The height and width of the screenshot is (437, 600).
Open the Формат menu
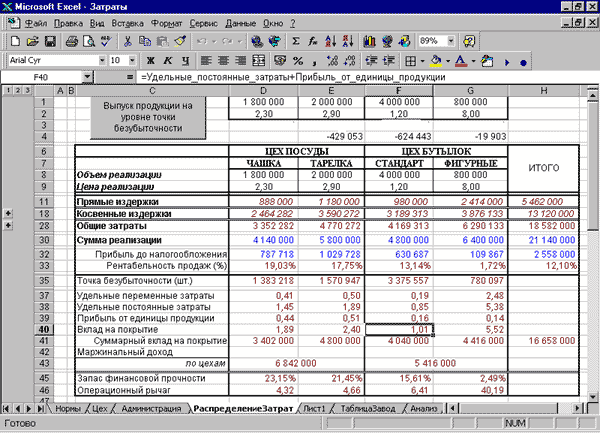tap(166, 24)
